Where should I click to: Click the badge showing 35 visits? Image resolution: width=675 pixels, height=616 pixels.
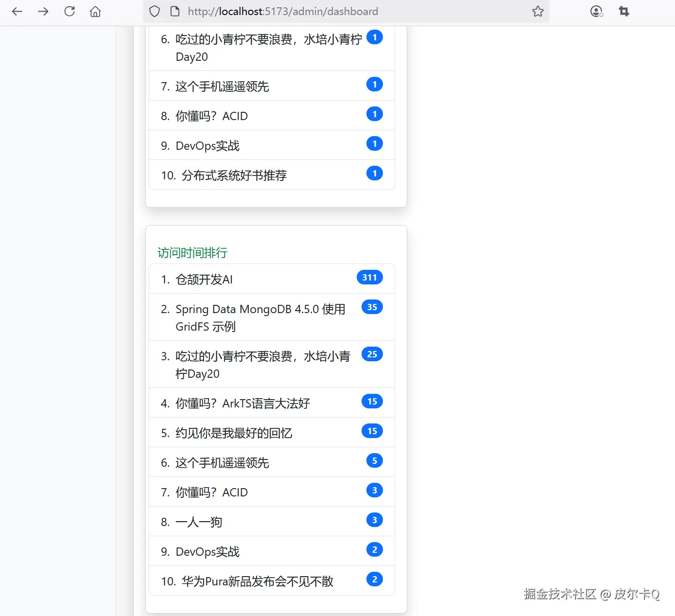click(x=372, y=307)
